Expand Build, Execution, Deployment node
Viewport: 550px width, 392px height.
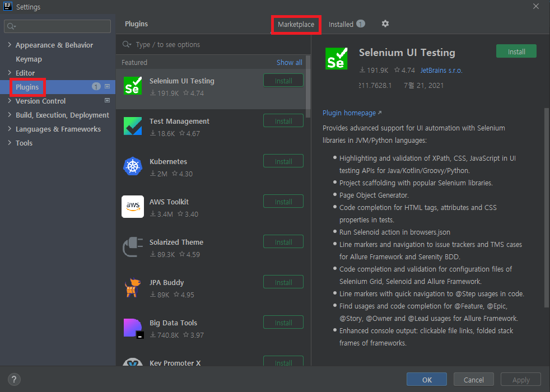click(x=10, y=115)
